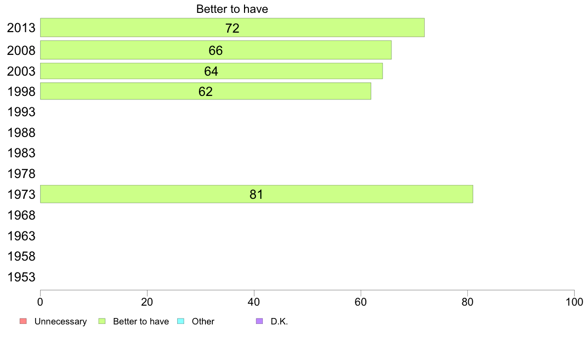Click the 100 tick on the x-axis

point(574,302)
